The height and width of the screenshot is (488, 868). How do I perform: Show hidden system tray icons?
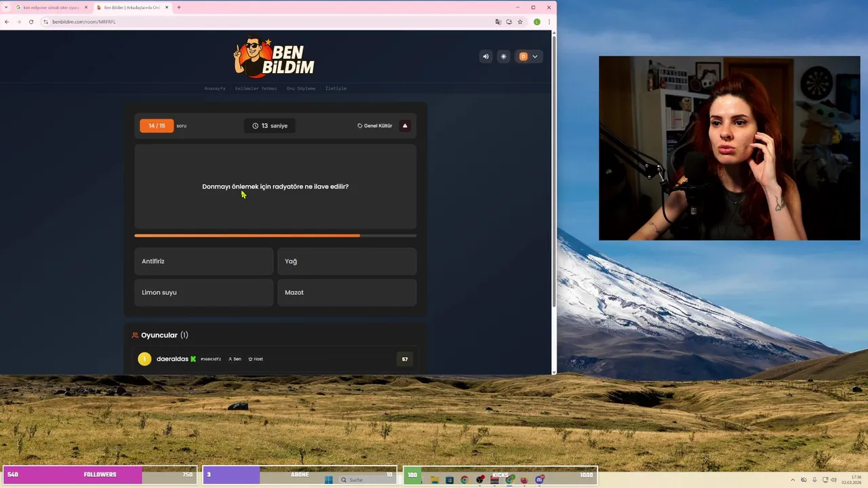793,480
